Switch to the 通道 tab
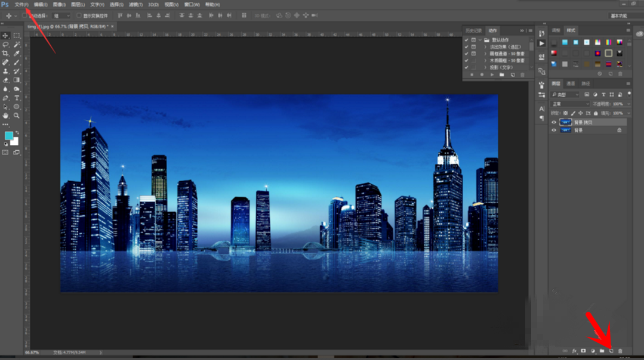The height and width of the screenshot is (360, 644). (x=571, y=83)
